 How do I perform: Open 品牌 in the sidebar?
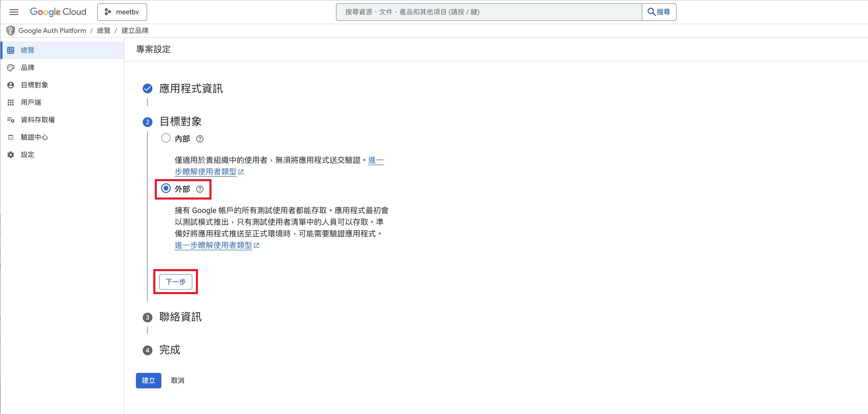click(x=62, y=68)
